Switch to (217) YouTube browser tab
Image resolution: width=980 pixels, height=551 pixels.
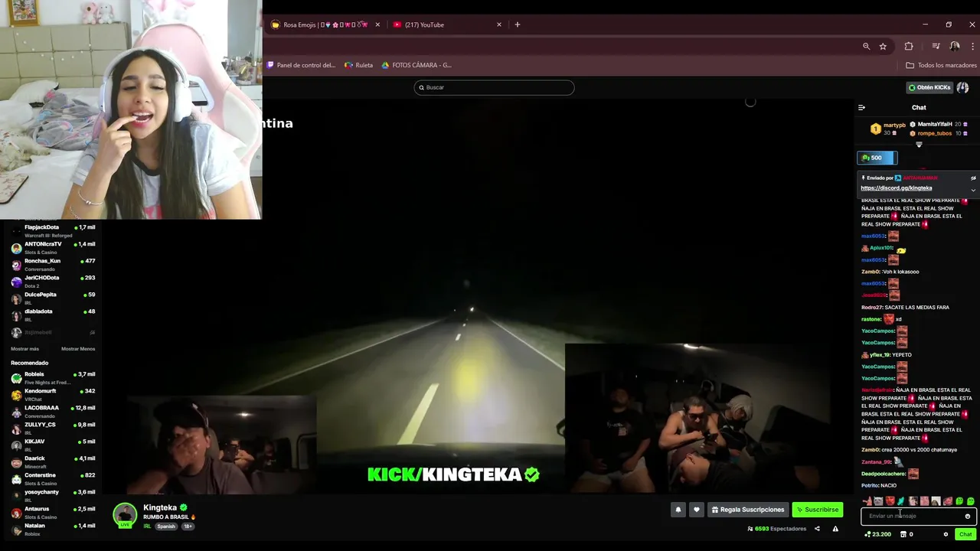pyautogui.click(x=446, y=24)
